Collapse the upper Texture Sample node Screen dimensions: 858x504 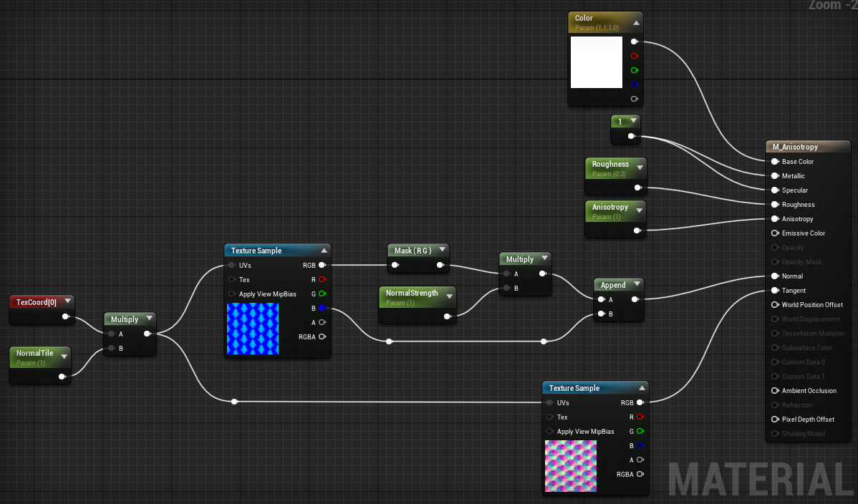[x=324, y=251]
